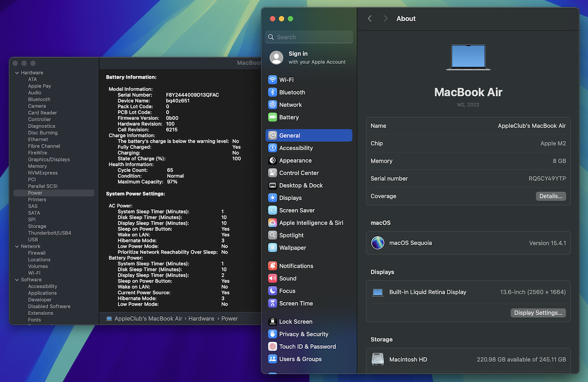Select the Appearance icon
The height and width of the screenshot is (382, 588).
pos(272,160)
